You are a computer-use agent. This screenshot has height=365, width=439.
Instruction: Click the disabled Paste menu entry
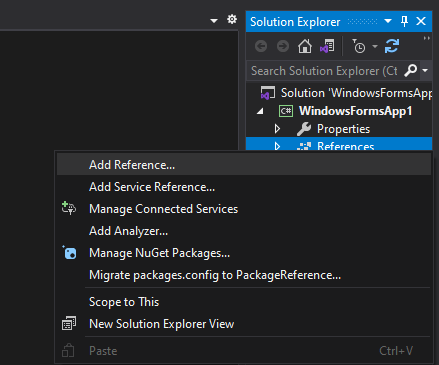coord(244,351)
